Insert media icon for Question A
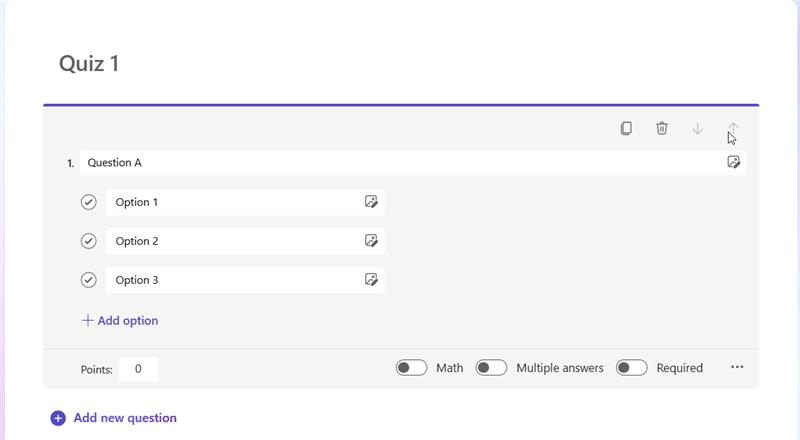Screen dimensions: 800x440 pyautogui.click(x=733, y=162)
